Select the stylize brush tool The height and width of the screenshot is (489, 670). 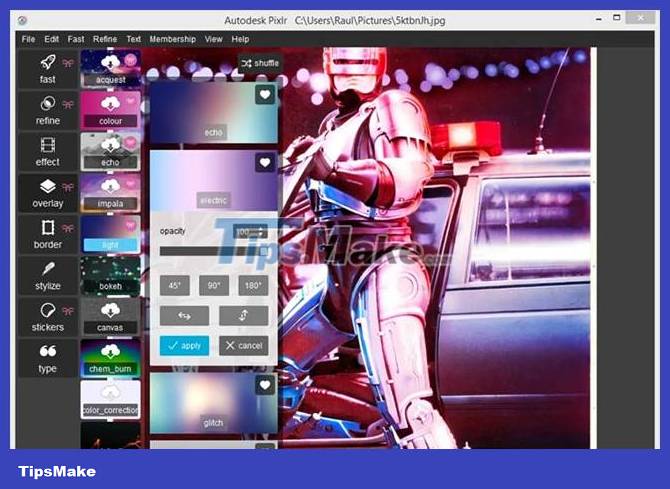(47, 276)
